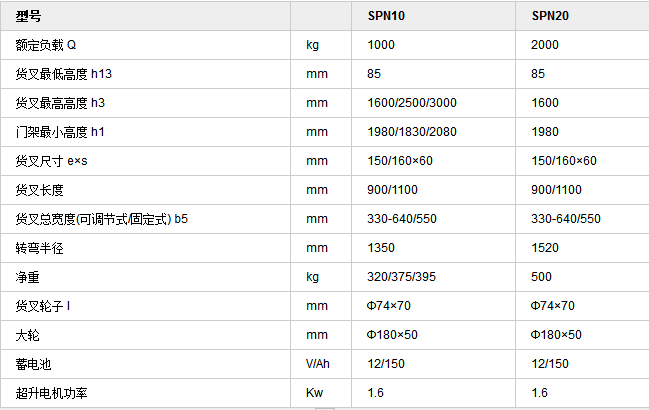Click the SPN20 net weight 500
Viewport: 649px width, 410px height.
coord(541,276)
